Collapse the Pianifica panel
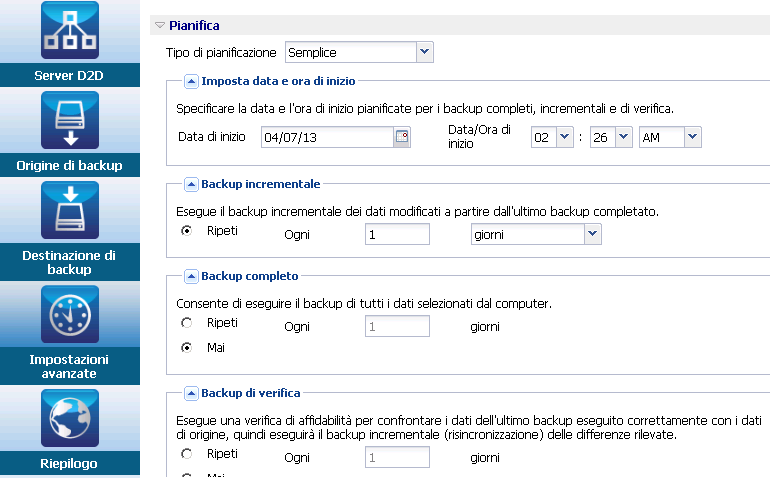The image size is (770, 478). point(160,25)
